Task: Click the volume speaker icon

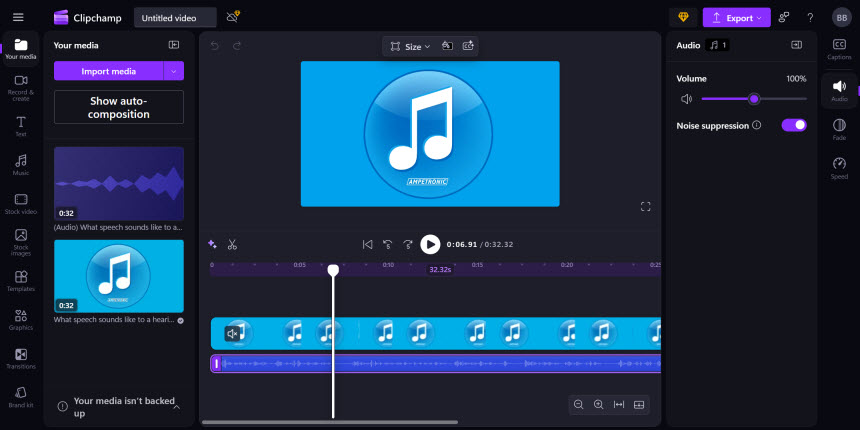Action: pos(687,99)
